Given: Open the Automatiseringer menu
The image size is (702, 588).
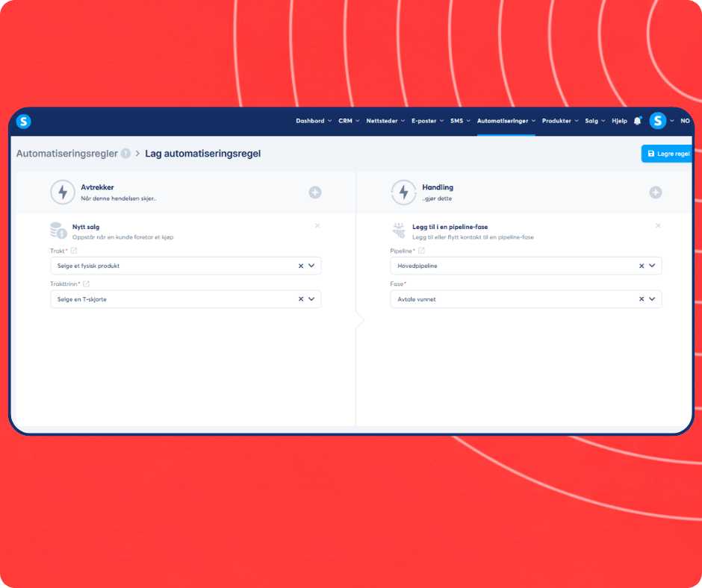Looking at the screenshot, I should tap(506, 121).
